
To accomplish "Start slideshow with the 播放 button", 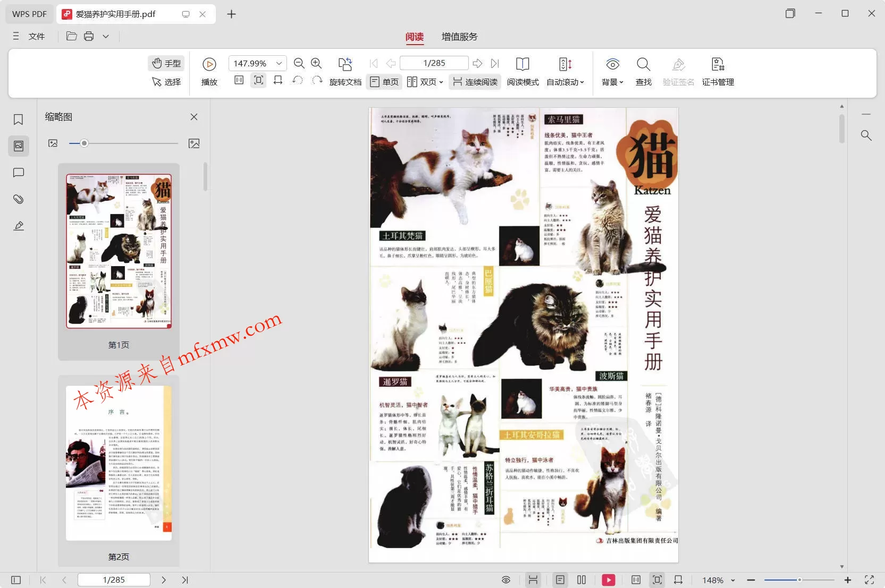I will point(209,72).
